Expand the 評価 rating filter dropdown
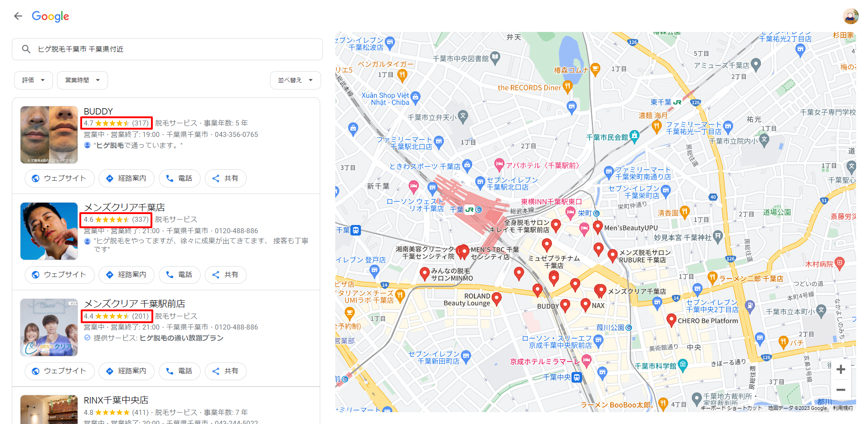The image size is (868, 424). (33, 80)
